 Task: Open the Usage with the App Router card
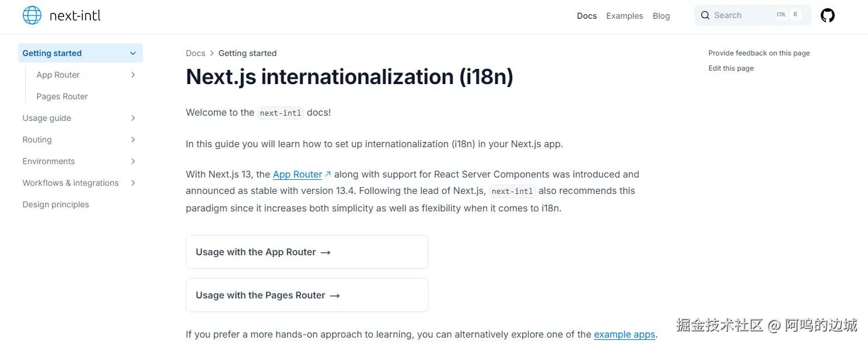(x=307, y=252)
